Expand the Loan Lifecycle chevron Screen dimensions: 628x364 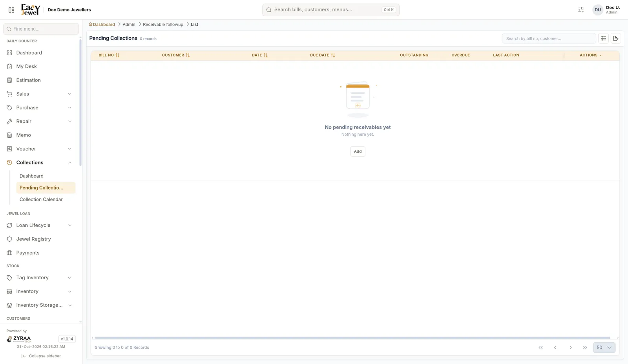pyautogui.click(x=69, y=225)
